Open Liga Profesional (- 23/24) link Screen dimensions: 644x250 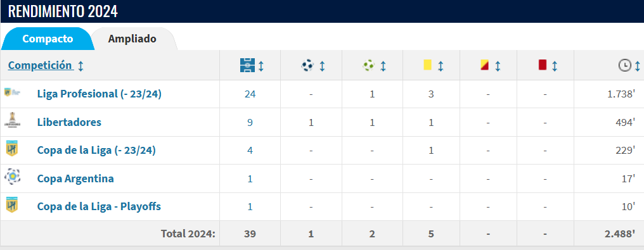pos(100,94)
